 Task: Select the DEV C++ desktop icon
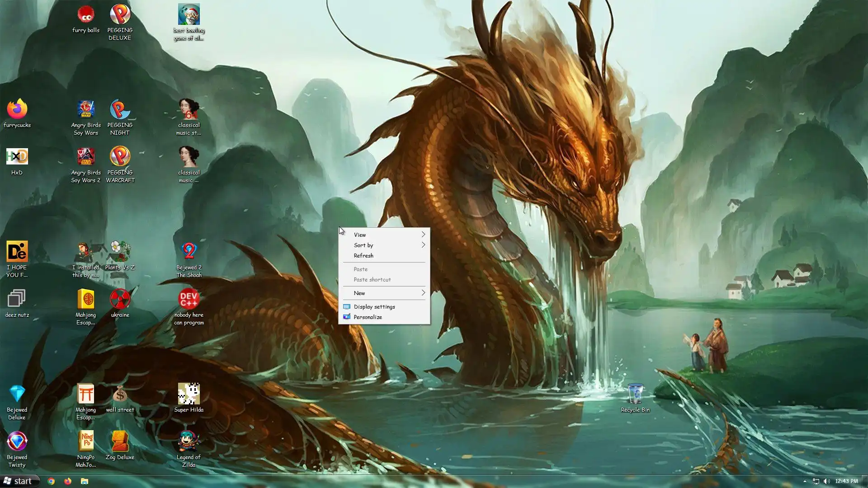point(189,299)
